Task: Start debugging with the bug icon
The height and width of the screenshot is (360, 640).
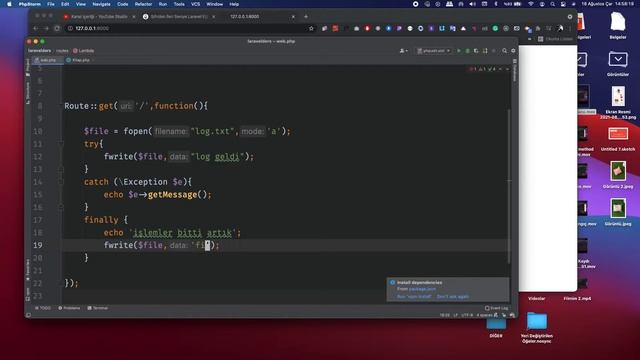Action: click(x=467, y=51)
